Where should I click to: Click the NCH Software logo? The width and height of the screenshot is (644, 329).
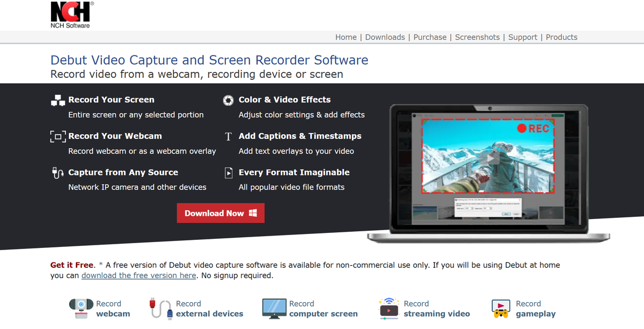[72, 14]
